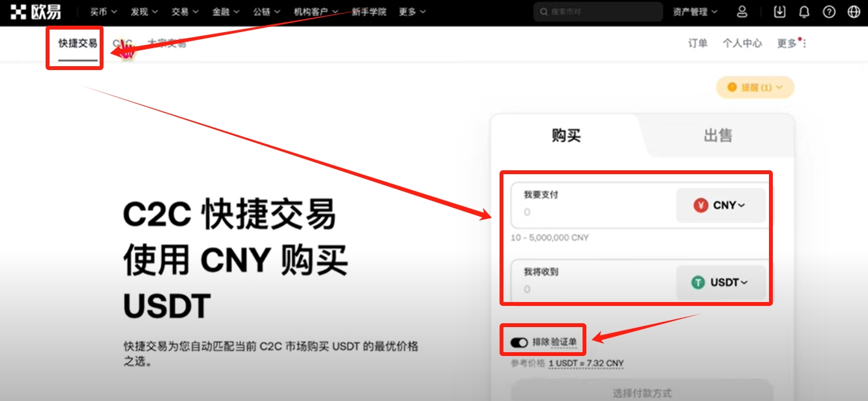Switch to the 出售 tab

click(x=718, y=136)
